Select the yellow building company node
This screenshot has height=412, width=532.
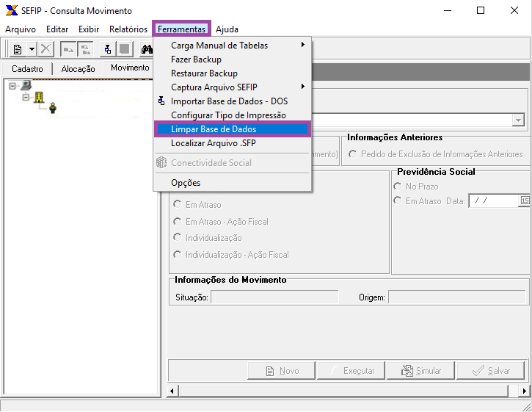(x=39, y=97)
